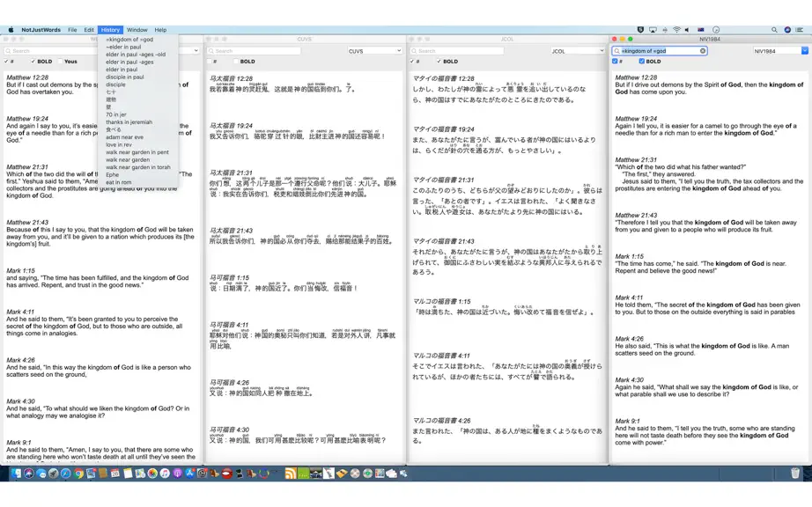Screen dimensions: 812x507
Task: Pick history entry 'love in rev'
Action: tap(137, 145)
